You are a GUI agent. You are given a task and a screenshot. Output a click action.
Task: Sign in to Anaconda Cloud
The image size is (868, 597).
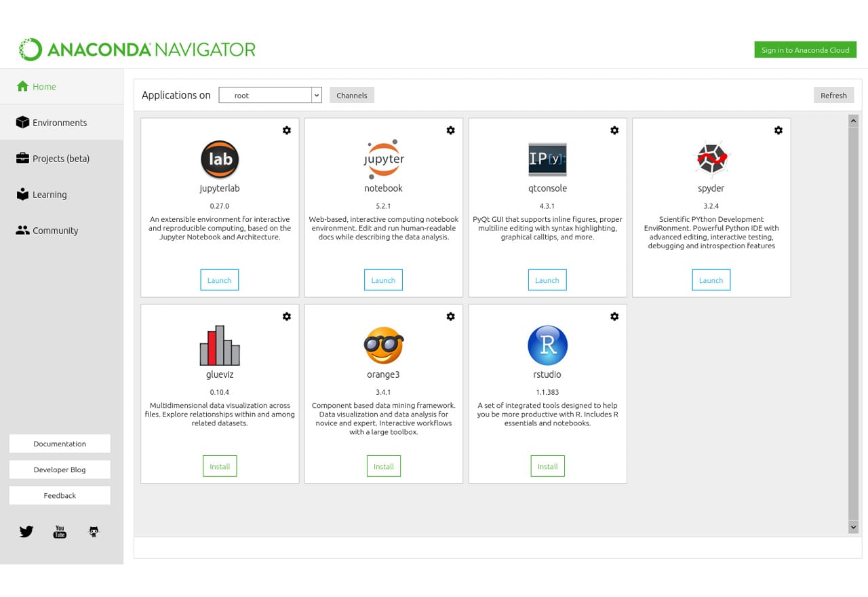805,50
